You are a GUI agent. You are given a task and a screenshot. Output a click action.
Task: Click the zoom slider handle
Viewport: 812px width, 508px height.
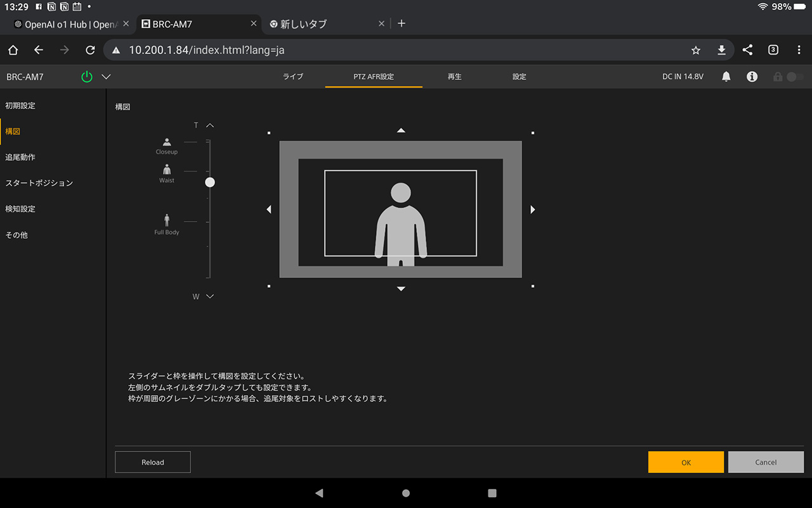210,182
